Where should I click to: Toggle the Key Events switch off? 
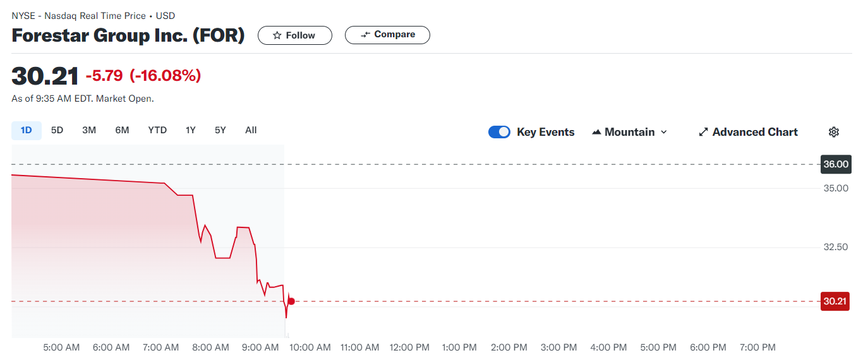click(499, 132)
